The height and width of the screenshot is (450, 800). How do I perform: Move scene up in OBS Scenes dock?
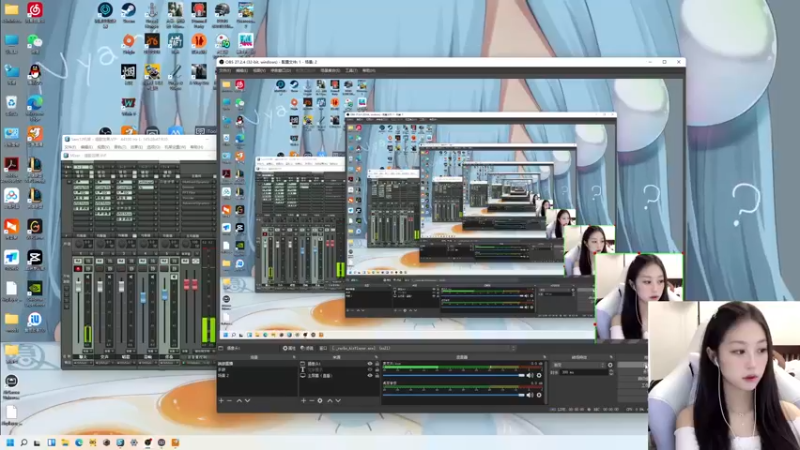(x=239, y=401)
